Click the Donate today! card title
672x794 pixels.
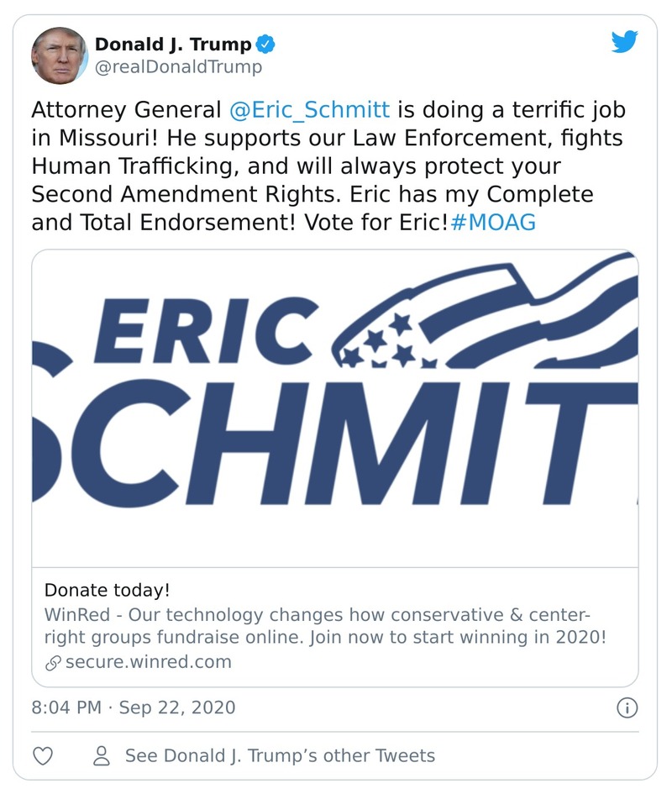107,590
